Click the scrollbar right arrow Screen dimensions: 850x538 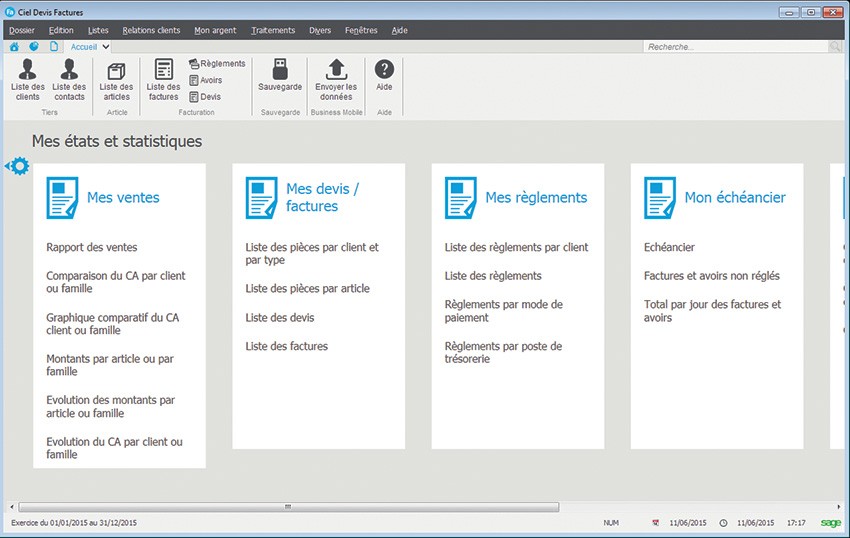[x=835, y=507]
